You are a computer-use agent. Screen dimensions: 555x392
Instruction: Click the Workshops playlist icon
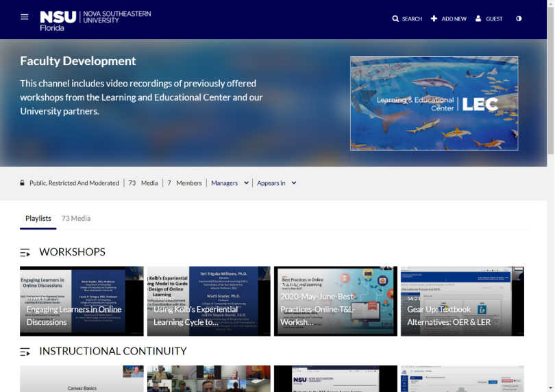point(25,252)
